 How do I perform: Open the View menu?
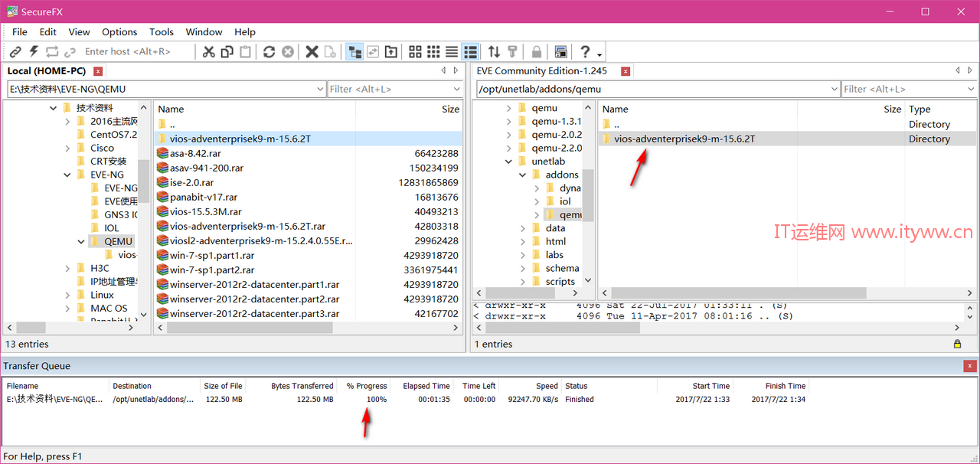tap(80, 31)
